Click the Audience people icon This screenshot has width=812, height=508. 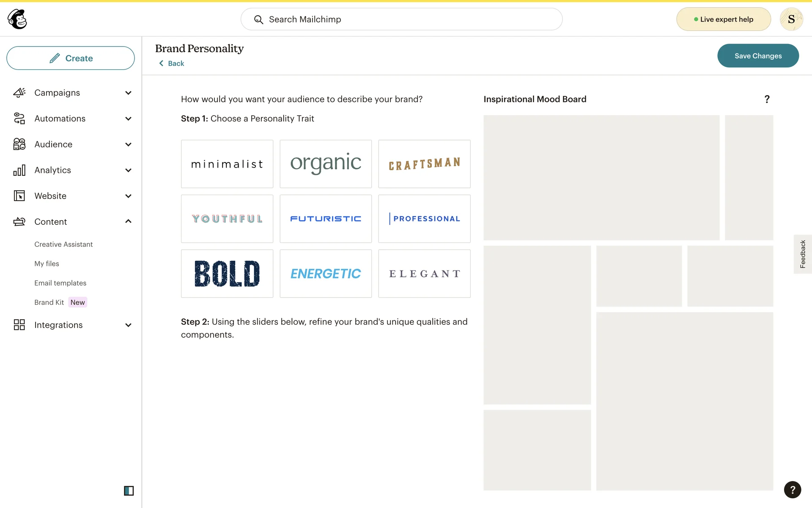pos(19,144)
